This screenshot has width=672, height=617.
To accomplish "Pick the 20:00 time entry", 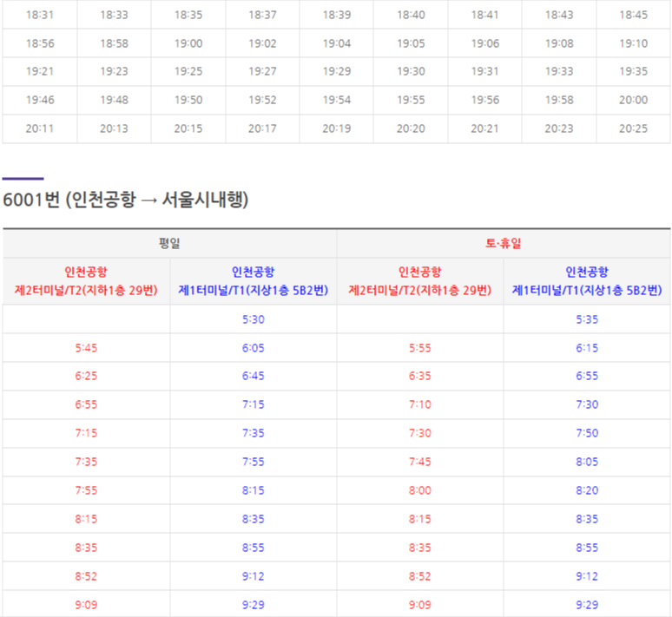I will [x=633, y=100].
